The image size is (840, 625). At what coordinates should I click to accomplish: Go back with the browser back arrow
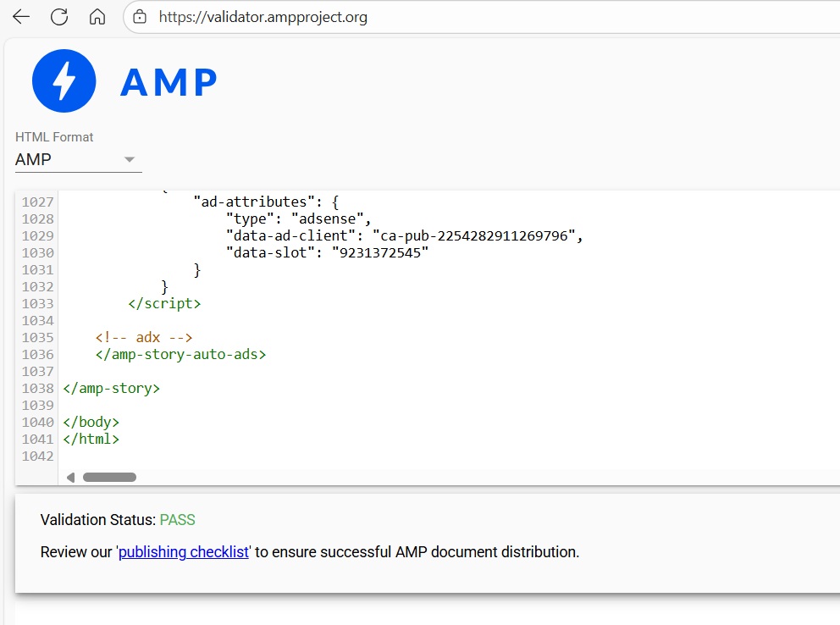tap(21, 17)
